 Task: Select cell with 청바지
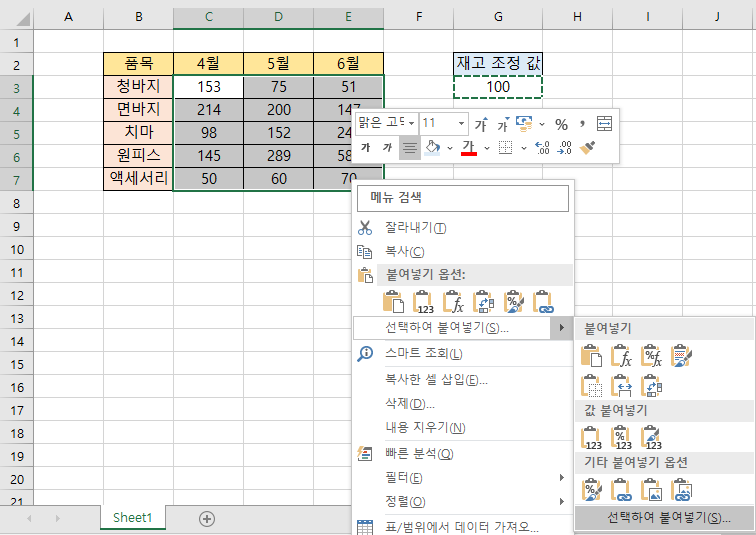pos(138,87)
